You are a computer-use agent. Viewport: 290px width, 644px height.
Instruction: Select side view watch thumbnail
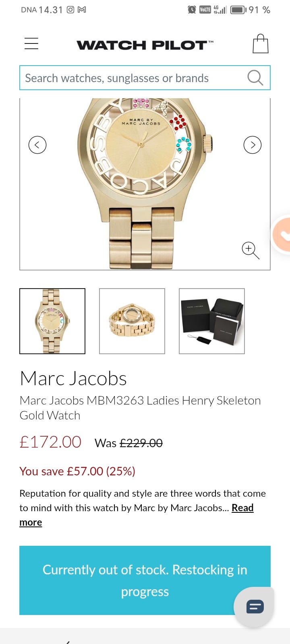click(132, 321)
